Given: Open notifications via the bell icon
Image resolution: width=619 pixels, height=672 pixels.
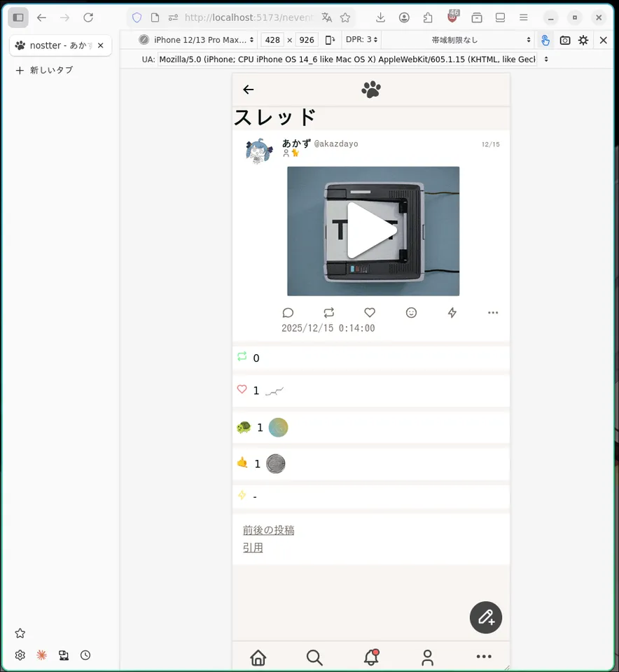Looking at the screenshot, I should pos(371,657).
